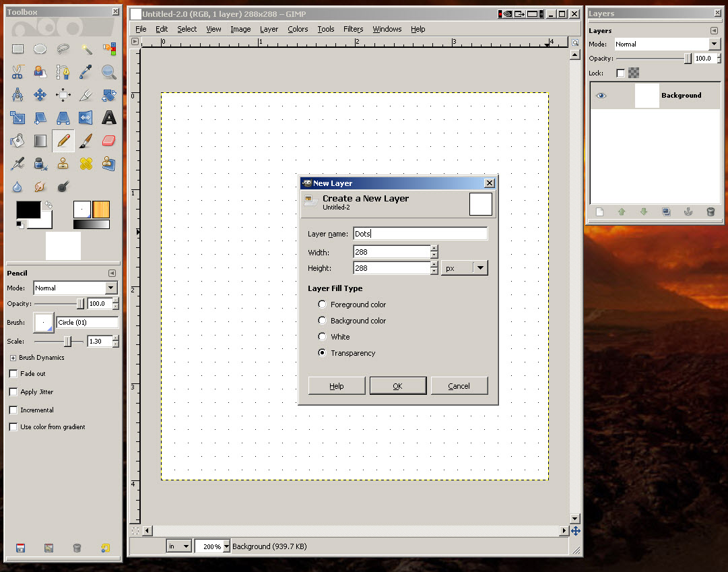Click the Layer name text field

[x=420, y=234]
